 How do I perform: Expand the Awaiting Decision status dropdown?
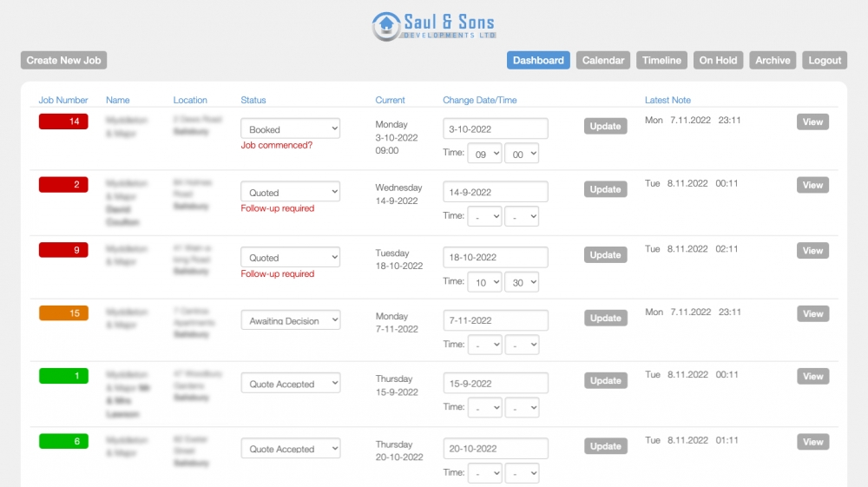[290, 320]
